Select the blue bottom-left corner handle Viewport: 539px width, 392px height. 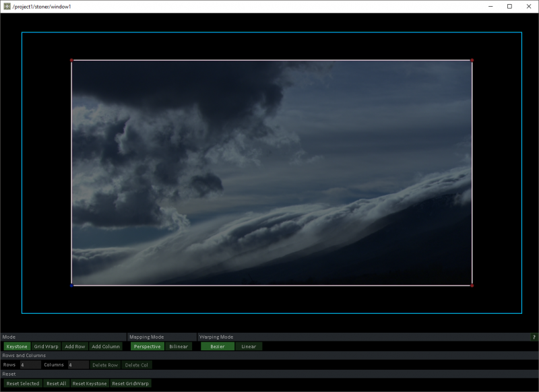pos(73,286)
